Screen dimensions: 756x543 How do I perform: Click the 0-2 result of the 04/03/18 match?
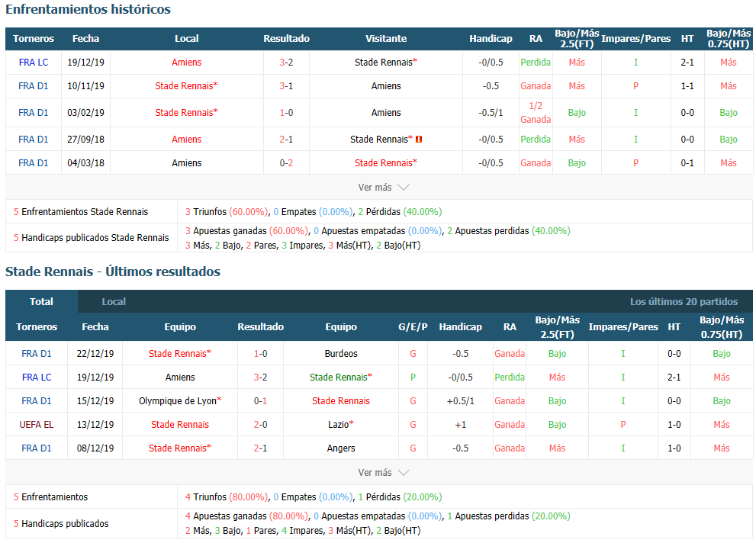pyautogui.click(x=286, y=163)
